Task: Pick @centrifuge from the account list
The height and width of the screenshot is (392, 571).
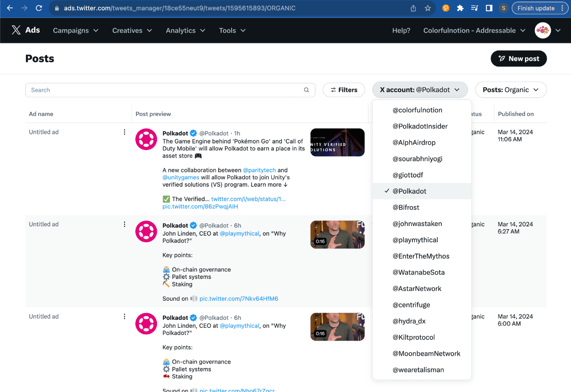Action: [x=422, y=305]
